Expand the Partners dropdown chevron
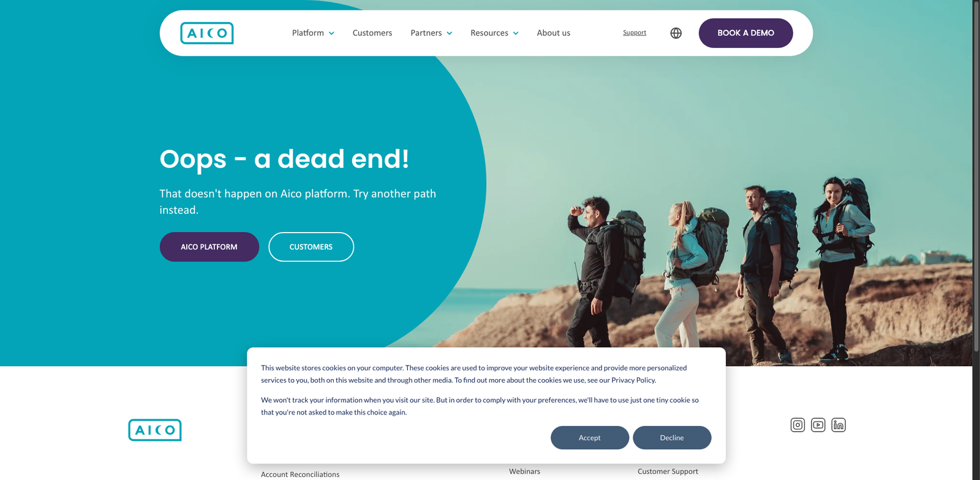 tap(449, 33)
